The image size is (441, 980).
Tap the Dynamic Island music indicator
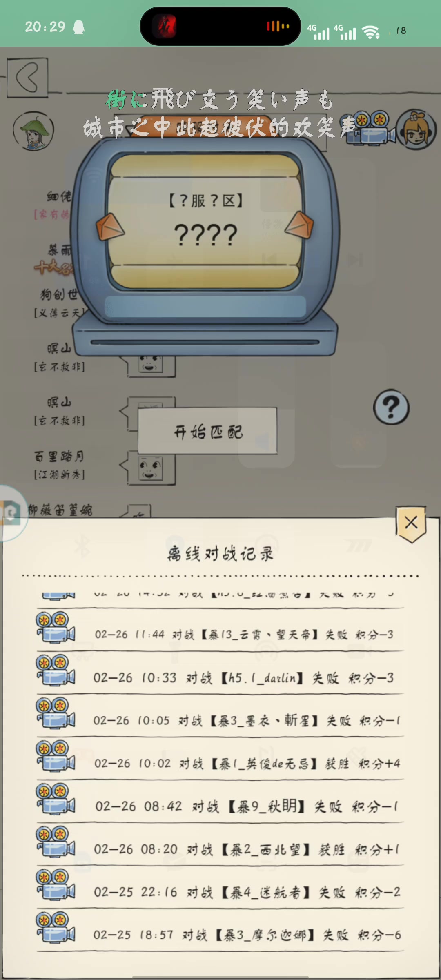click(x=278, y=27)
